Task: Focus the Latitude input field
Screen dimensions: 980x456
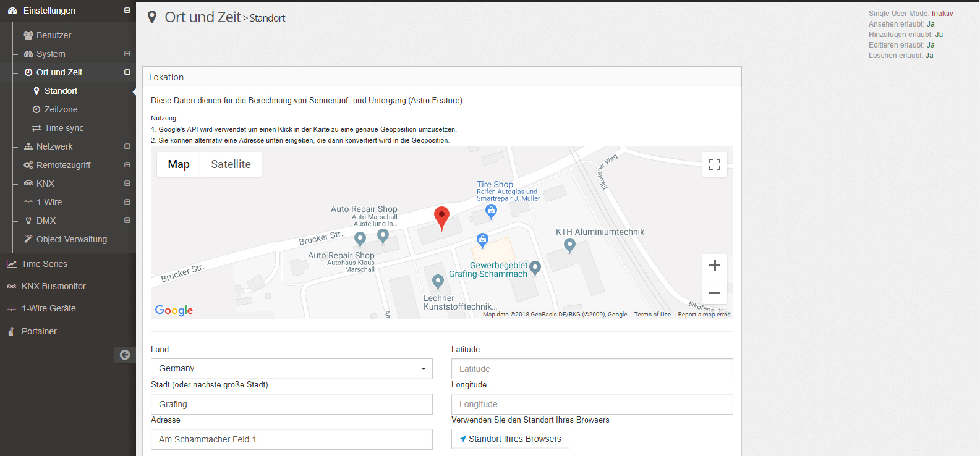Action: (x=592, y=369)
